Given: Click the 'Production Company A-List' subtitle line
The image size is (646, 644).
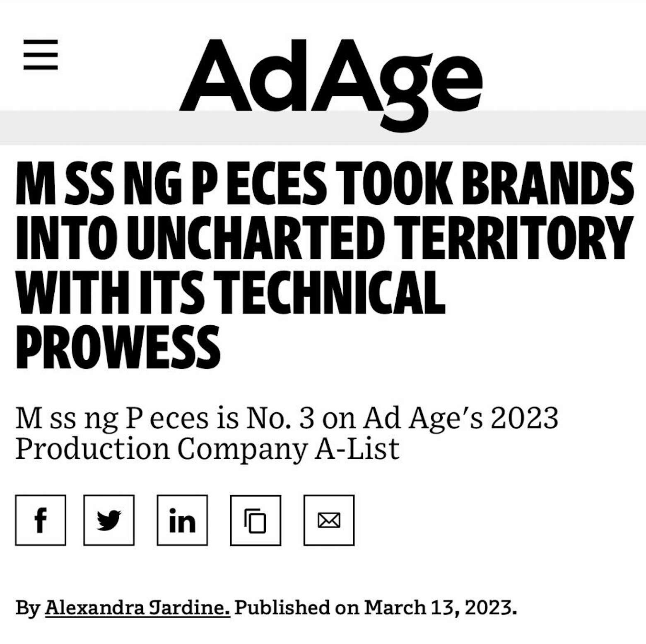Looking at the screenshot, I should (x=207, y=449).
